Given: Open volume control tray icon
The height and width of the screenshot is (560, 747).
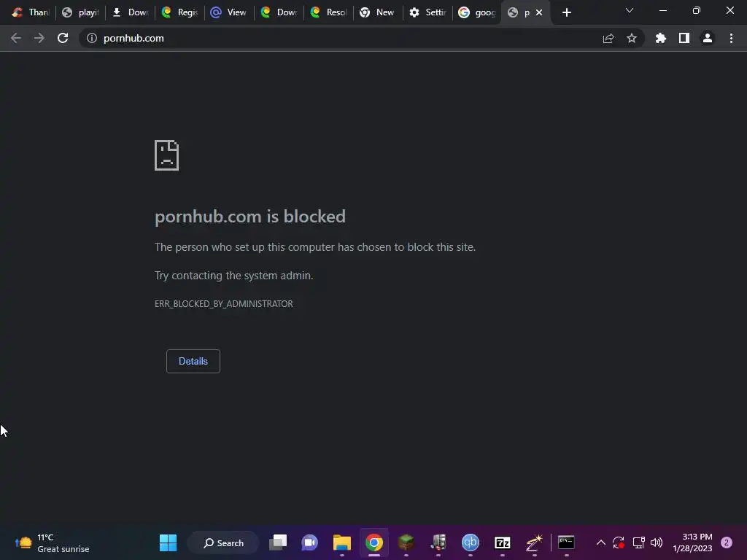Looking at the screenshot, I should click(x=657, y=542).
